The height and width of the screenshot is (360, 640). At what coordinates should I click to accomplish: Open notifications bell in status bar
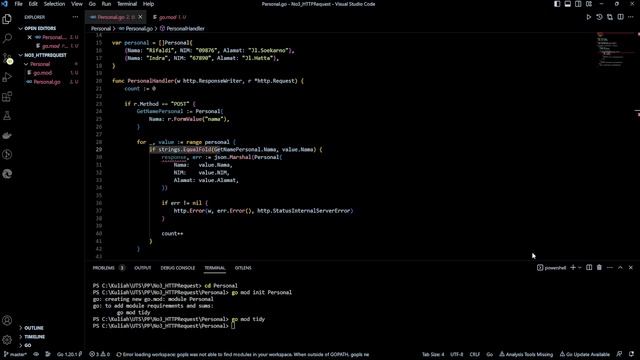[631, 354]
